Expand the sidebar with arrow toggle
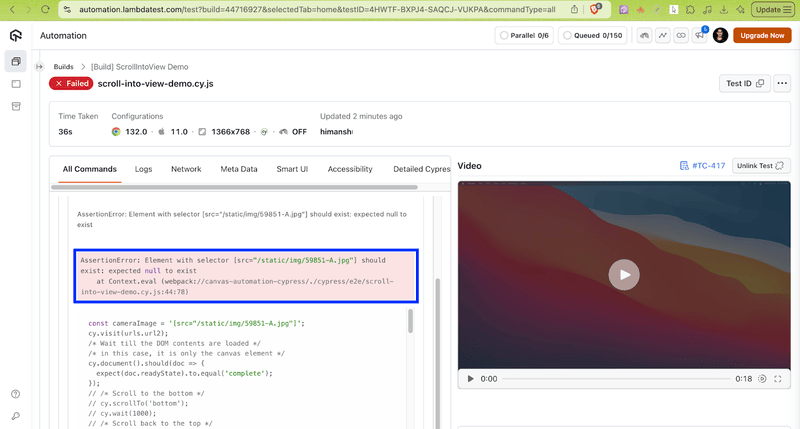The height and width of the screenshot is (429, 800). 39,67
